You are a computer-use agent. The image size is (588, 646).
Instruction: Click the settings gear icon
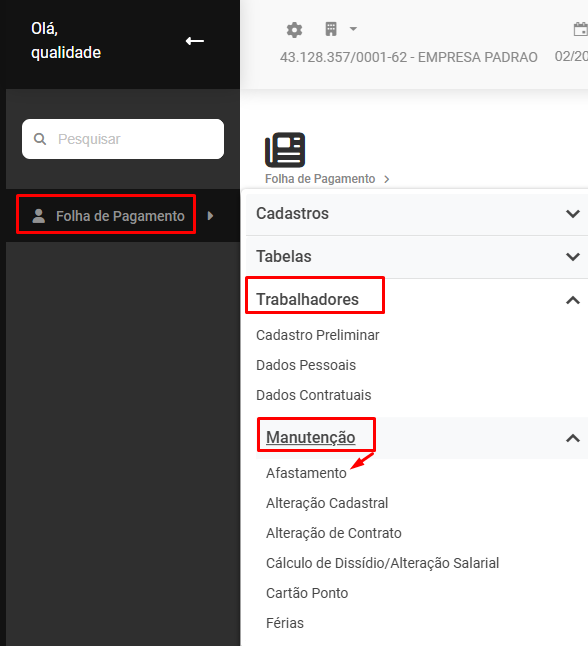click(294, 30)
